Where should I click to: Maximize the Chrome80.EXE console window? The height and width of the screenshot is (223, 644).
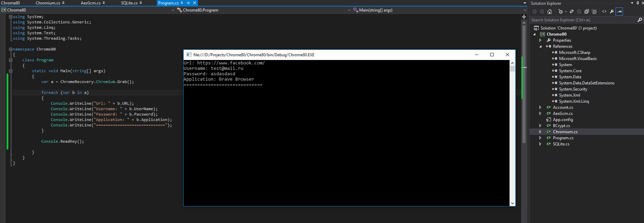[492, 55]
